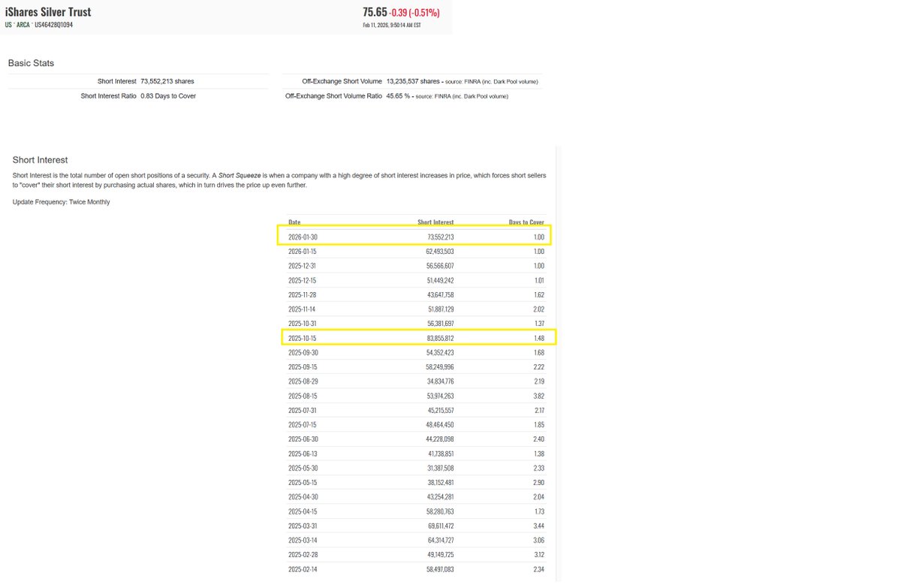Click the iShares Silver Trust title
The width and height of the screenshot is (901, 588).
pos(49,13)
